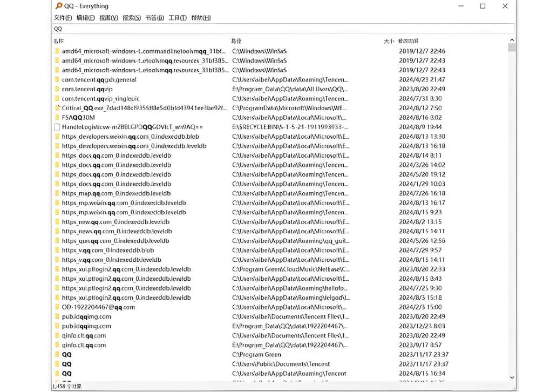Click folder icon of https_developers.weixin.qq.com leveldb
This screenshot has height=392, width=557.
tap(57, 146)
